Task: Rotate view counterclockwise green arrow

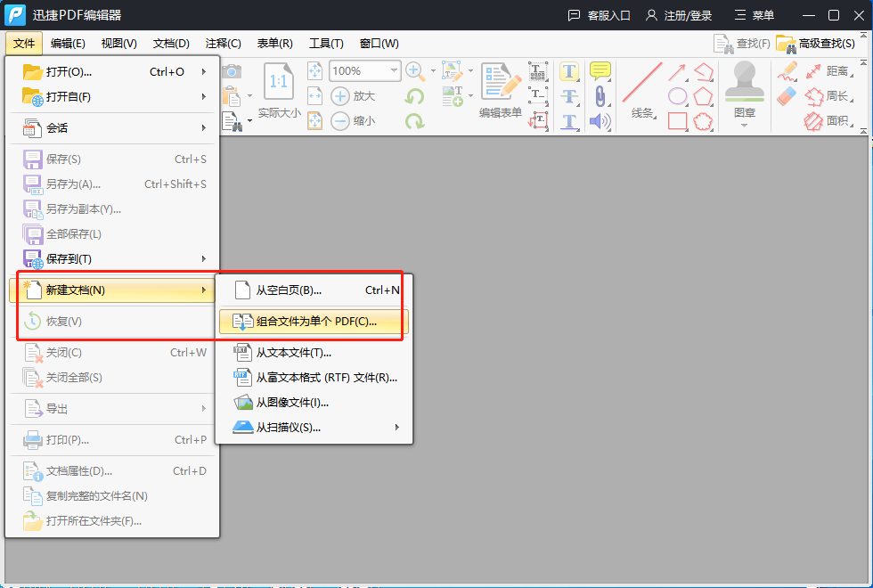Action: tap(415, 96)
